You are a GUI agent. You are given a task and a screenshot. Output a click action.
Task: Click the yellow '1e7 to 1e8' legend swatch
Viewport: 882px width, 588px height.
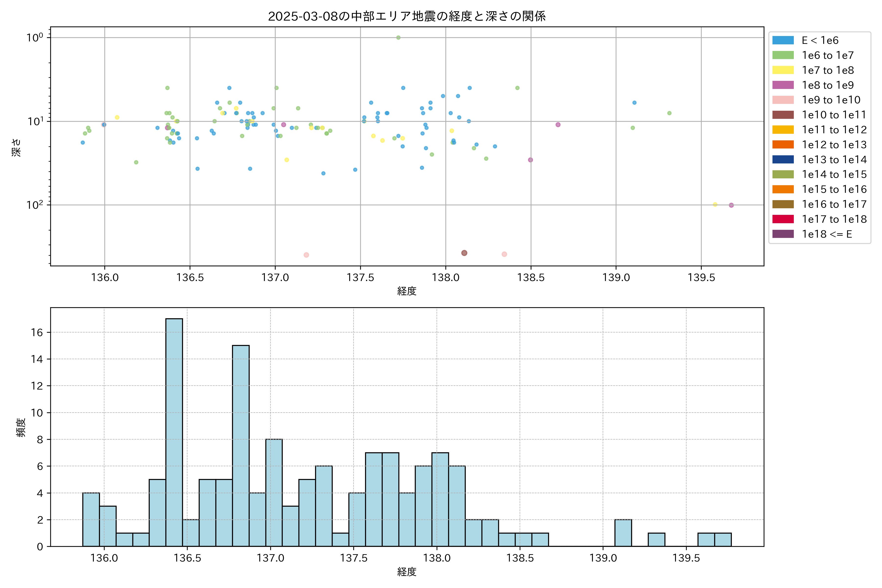[783, 70]
